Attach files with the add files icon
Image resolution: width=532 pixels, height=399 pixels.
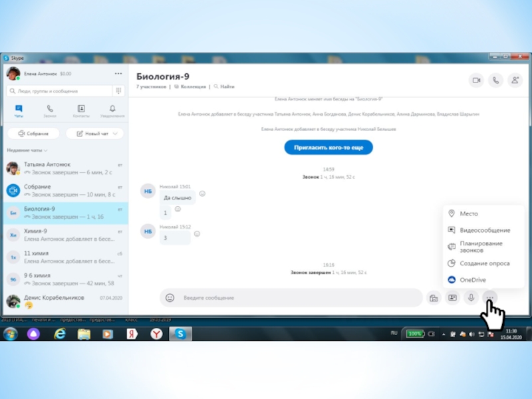pyautogui.click(x=434, y=298)
